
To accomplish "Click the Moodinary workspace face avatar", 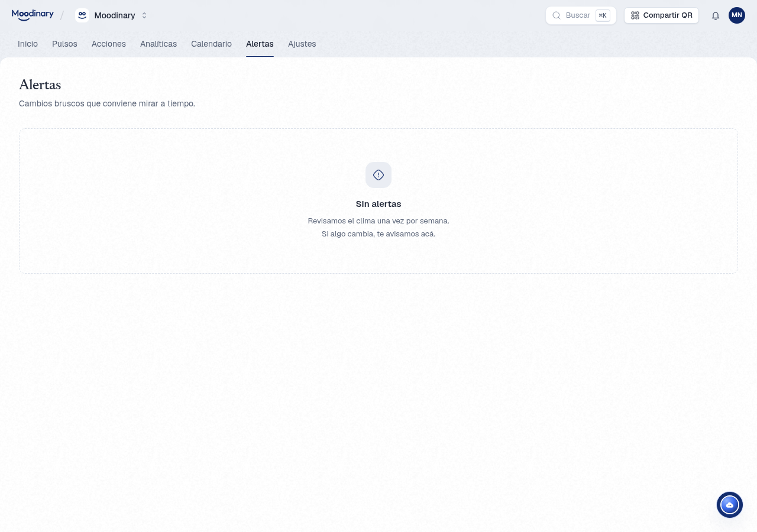I will point(82,15).
